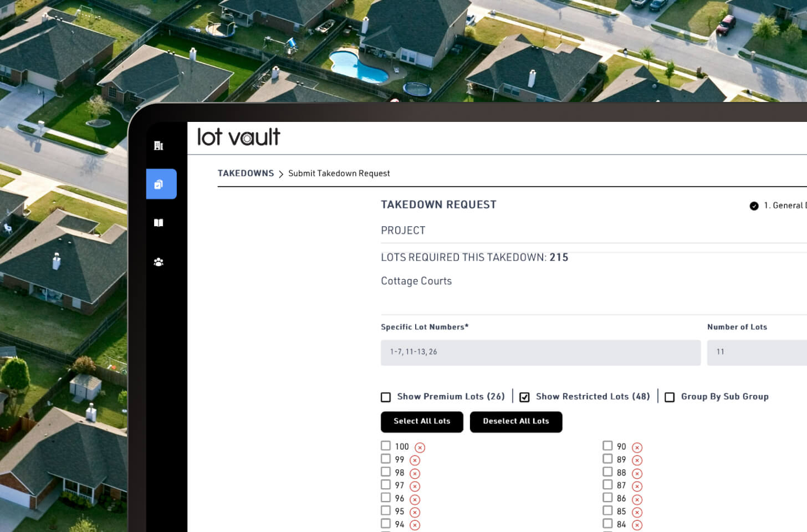Check the lot 97 checkbox
This screenshot has height=532, width=807.
(x=386, y=484)
